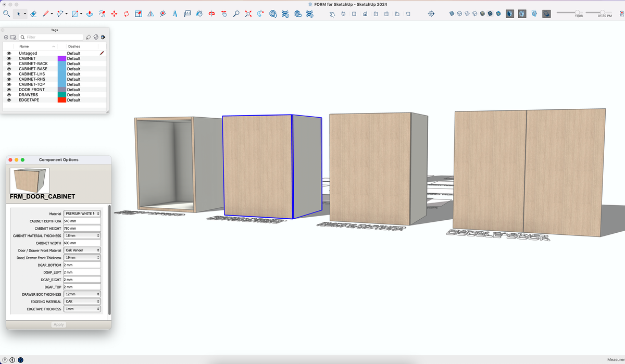Screen dimensions: 625x364
Task: Select the Rotate tool
Action: (126, 14)
